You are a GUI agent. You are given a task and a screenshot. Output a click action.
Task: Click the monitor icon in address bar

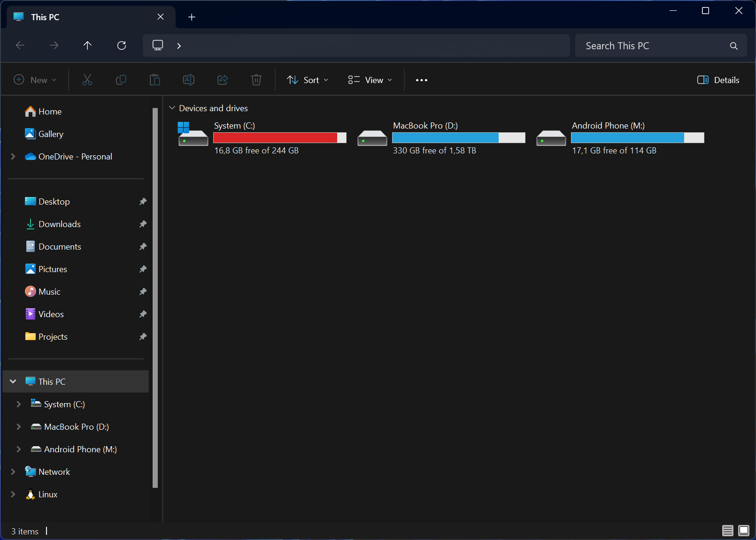tap(158, 45)
